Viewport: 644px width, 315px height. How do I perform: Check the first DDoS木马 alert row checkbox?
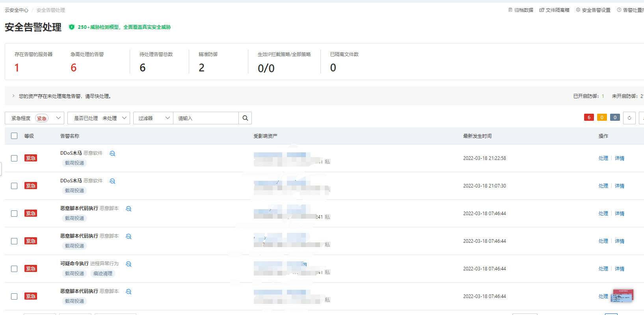(x=14, y=158)
